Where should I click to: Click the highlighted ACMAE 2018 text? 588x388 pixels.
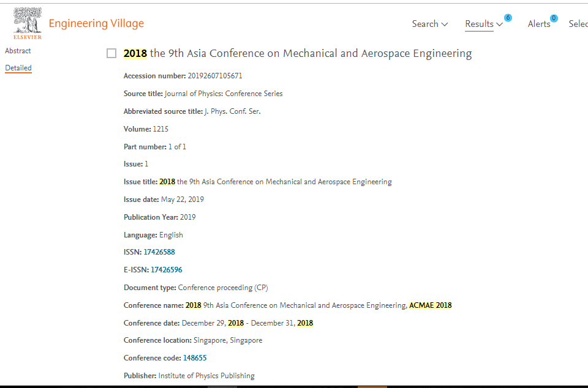(431, 305)
